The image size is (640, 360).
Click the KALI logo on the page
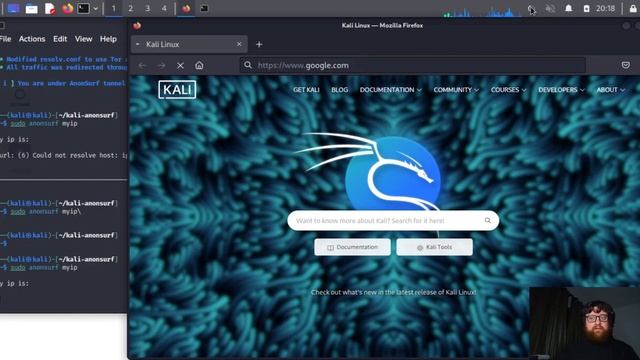[x=177, y=89]
